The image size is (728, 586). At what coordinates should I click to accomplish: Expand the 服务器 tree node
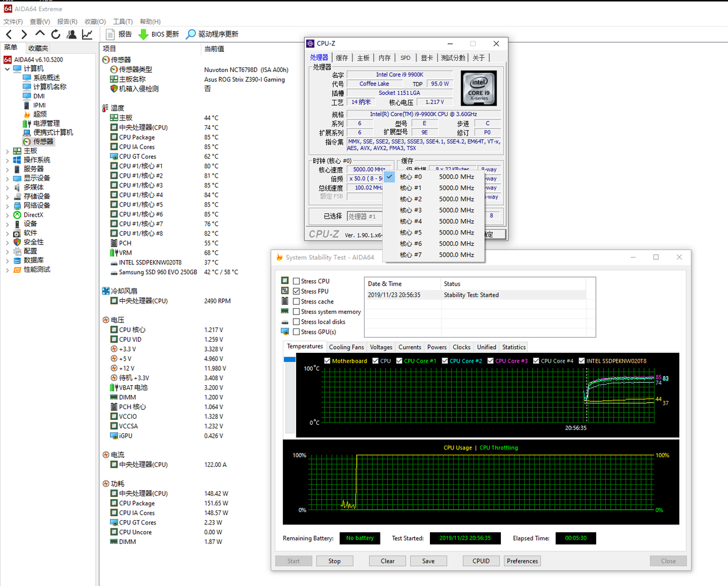click(7, 169)
